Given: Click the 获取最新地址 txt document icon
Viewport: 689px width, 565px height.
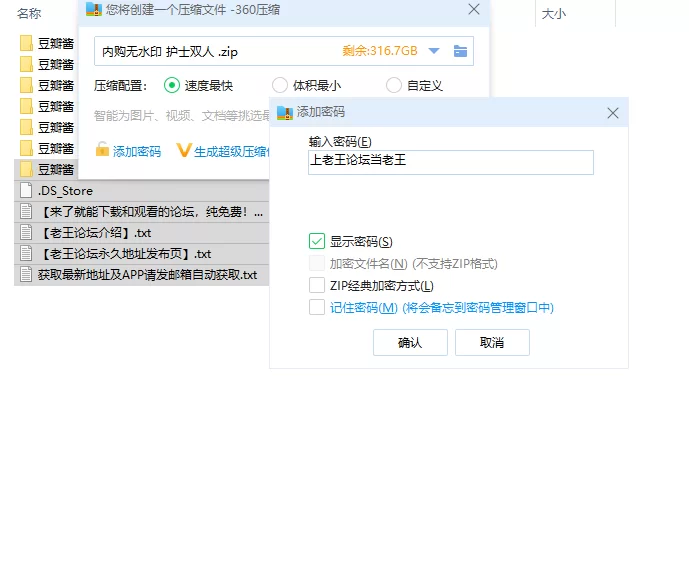Looking at the screenshot, I should pos(26,275).
